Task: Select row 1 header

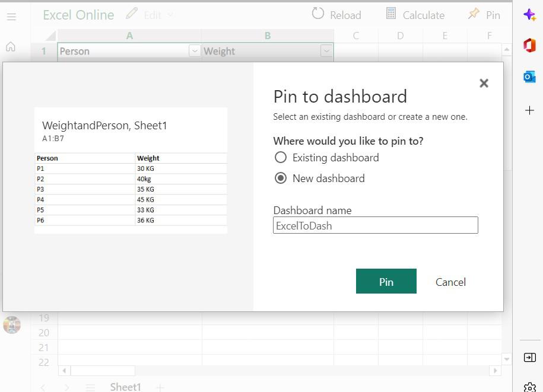Action: [x=44, y=51]
